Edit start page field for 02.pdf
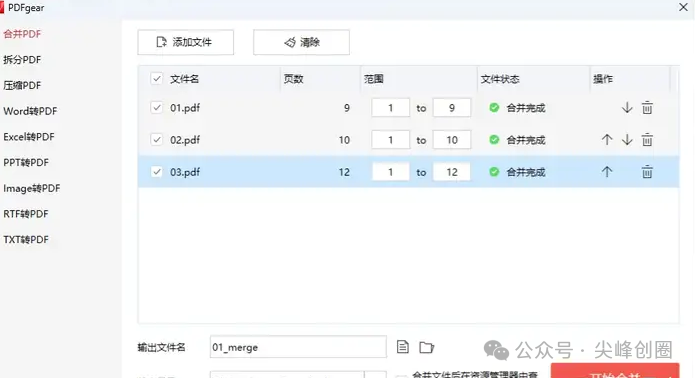 point(390,140)
